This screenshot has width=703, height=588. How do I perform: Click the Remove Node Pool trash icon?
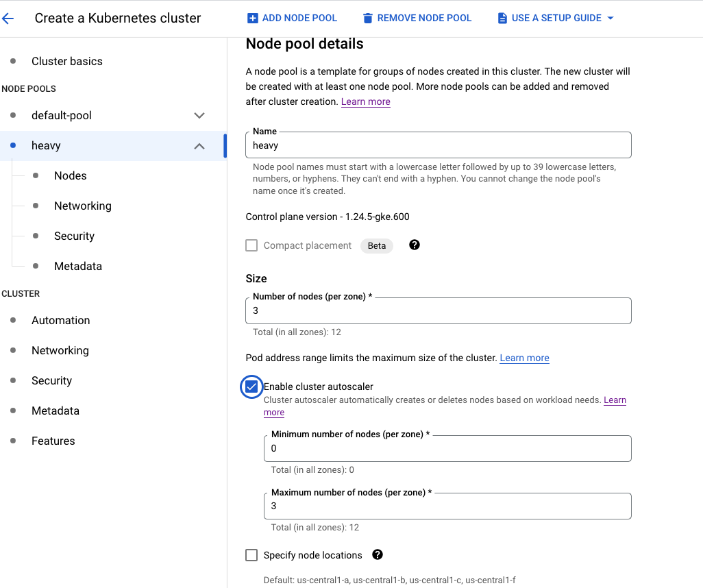[368, 19]
